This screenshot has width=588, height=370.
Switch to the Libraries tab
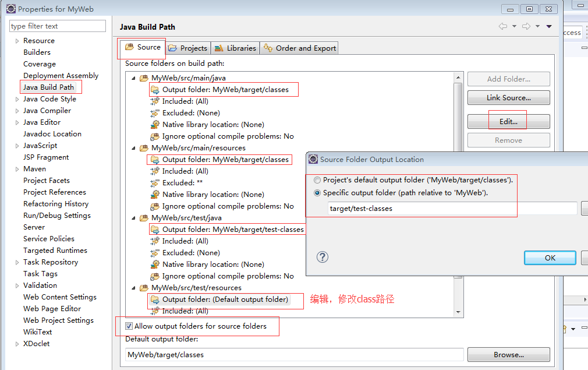[x=235, y=48]
